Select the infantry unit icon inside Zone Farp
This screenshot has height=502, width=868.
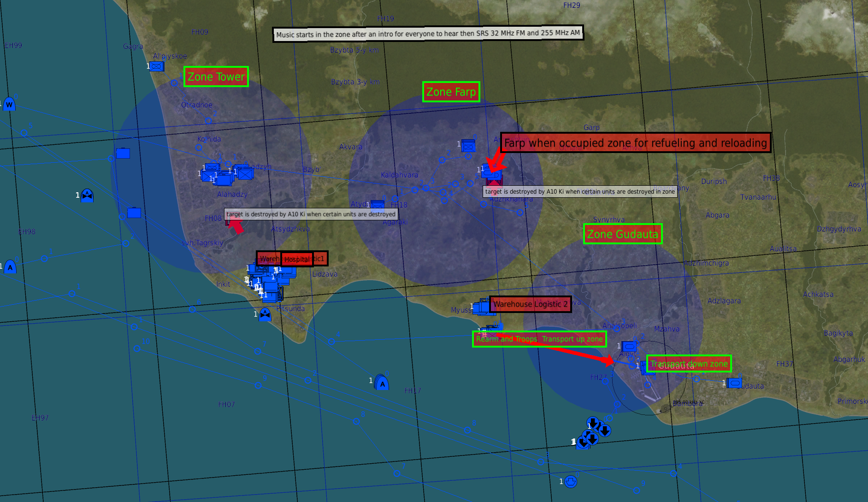point(468,145)
